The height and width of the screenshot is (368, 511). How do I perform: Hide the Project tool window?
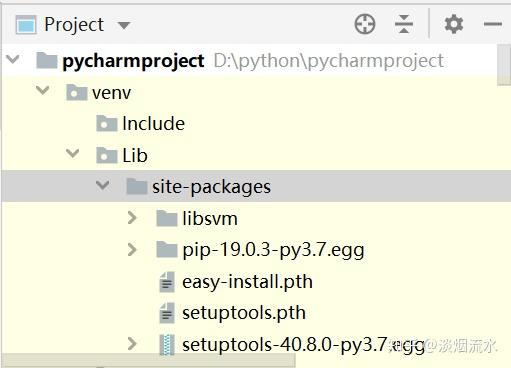493,24
